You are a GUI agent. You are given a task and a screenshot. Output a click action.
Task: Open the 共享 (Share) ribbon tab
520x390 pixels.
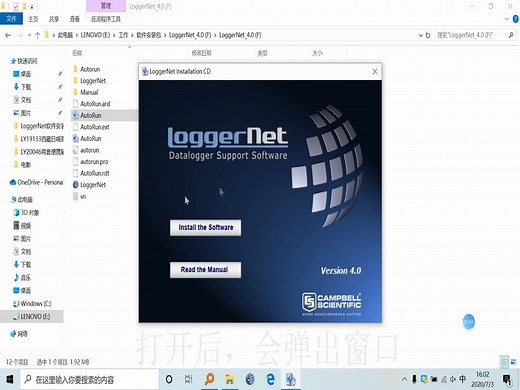[x=54, y=19]
